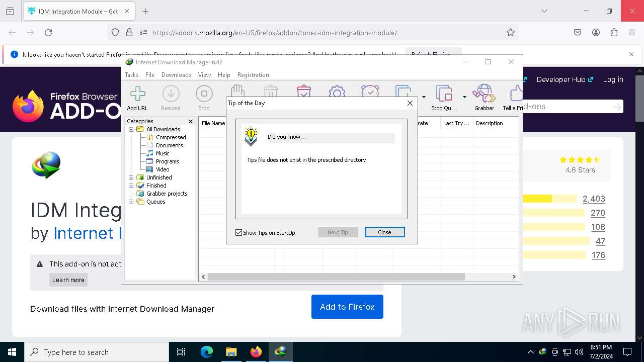The height and width of the screenshot is (362, 644).
Task: Reload the page in Firefox
Action: (48, 33)
